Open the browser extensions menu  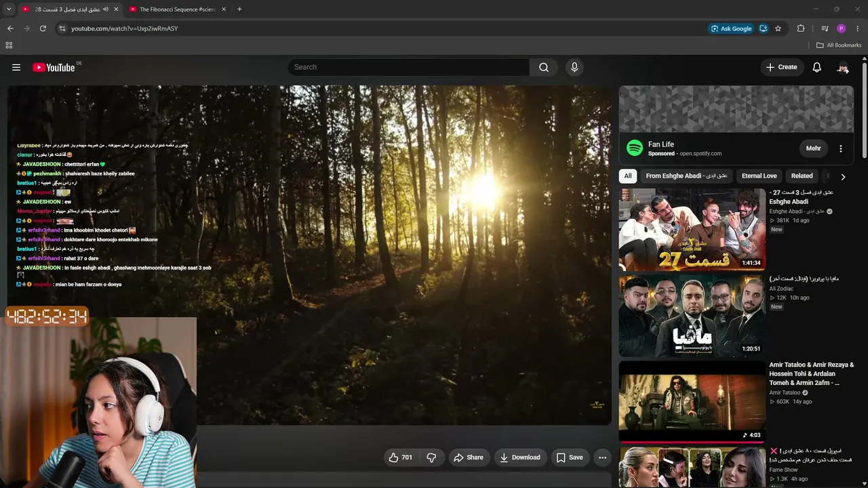coord(801,28)
